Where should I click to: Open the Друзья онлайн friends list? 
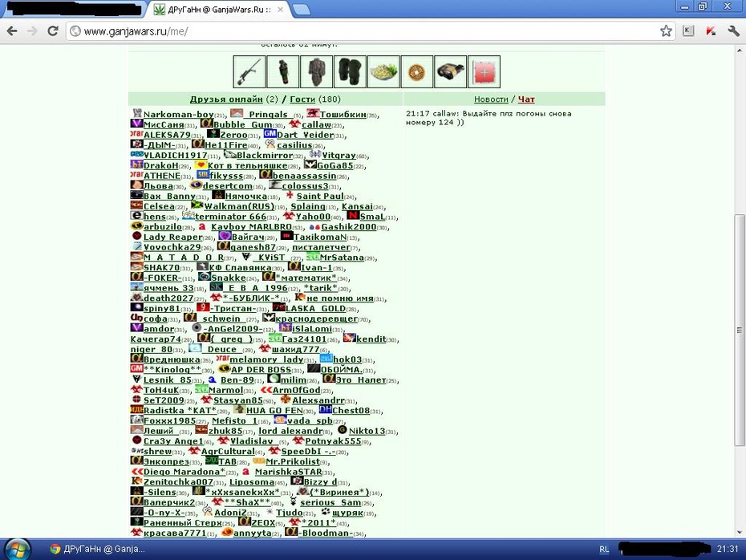(x=226, y=99)
